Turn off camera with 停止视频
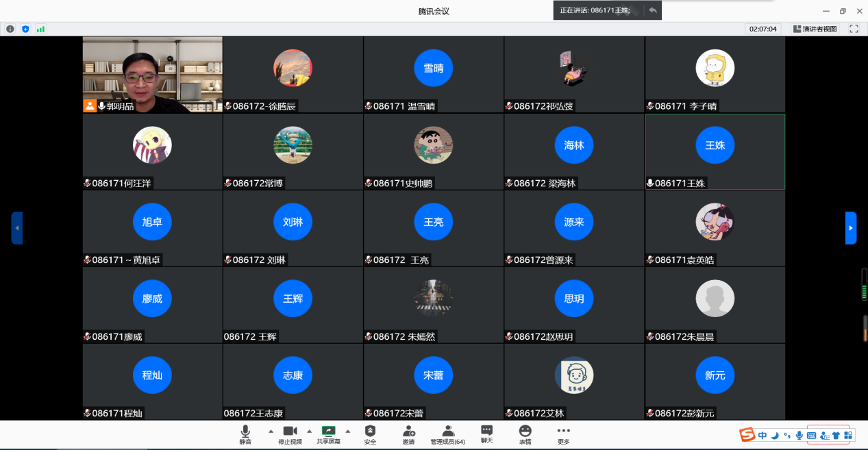 coord(289,434)
